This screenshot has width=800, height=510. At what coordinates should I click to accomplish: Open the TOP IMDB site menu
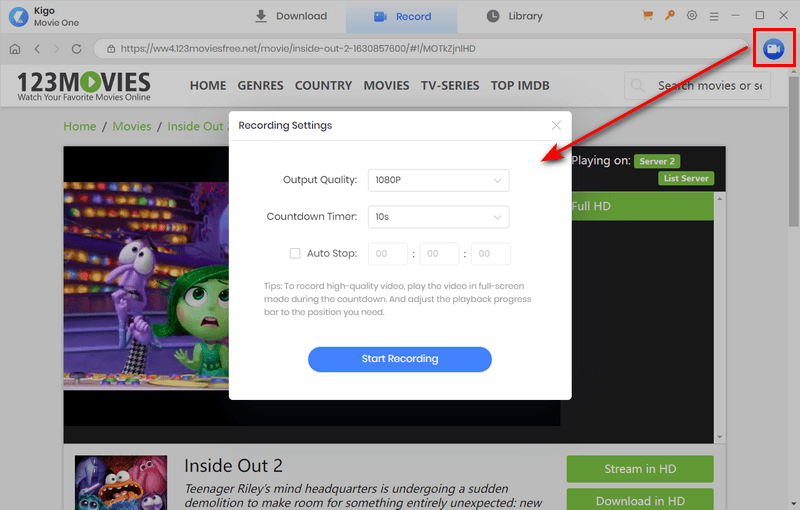(x=520, y=86)
